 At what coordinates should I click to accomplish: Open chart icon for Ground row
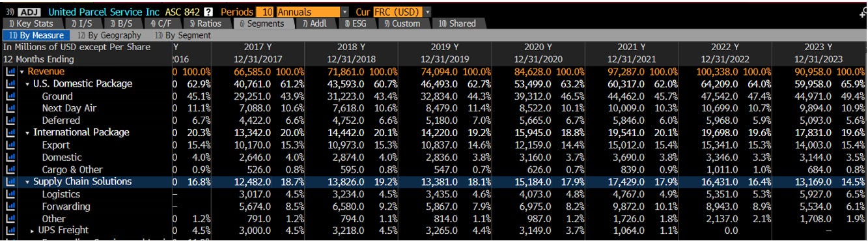pyautogui.click(x=10, y=96)
